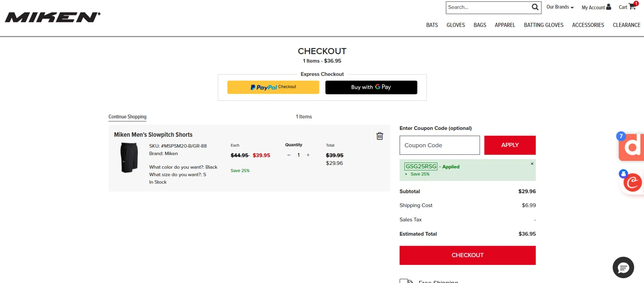Click the Subtotal $29.96 amount

pyautogui.click(x=527, y=192)
